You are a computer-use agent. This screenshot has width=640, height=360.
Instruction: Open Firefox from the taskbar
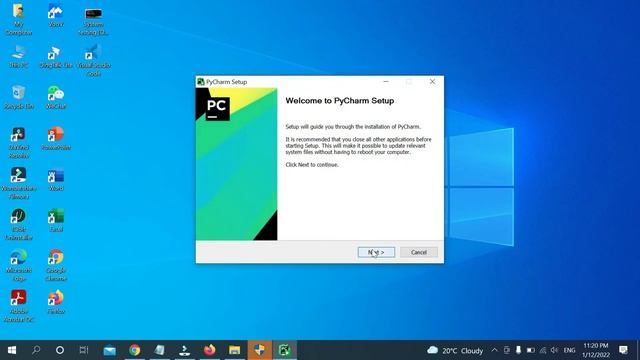209,350
